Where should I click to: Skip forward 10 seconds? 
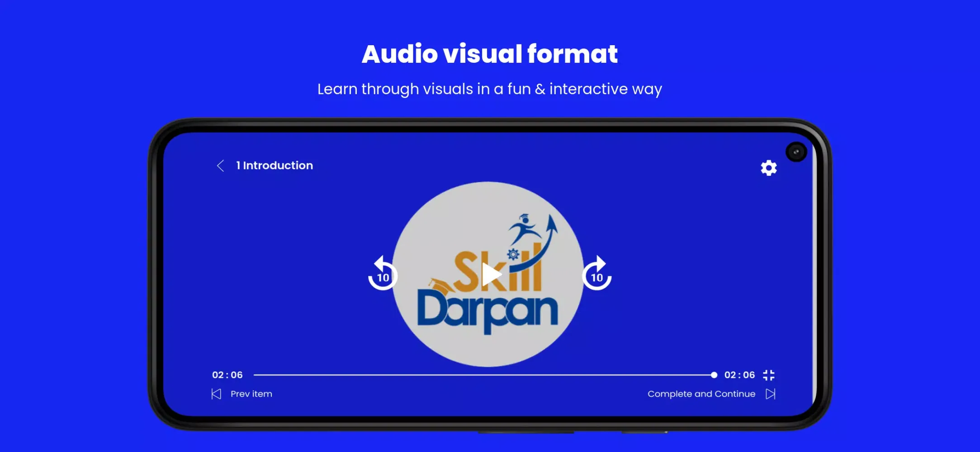597,273
